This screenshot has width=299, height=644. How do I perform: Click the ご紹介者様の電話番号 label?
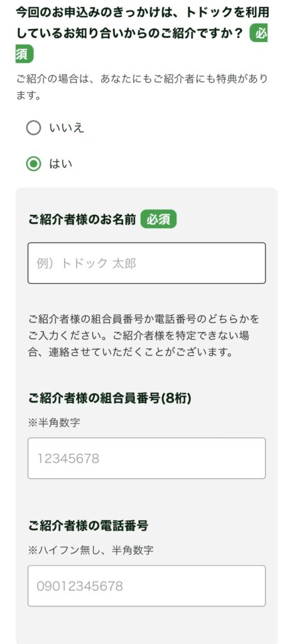tap(88, 525)
